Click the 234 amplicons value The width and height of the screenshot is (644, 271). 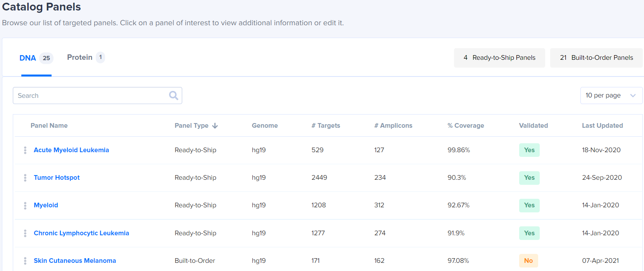pyautogui.click(x=380, y=178)
